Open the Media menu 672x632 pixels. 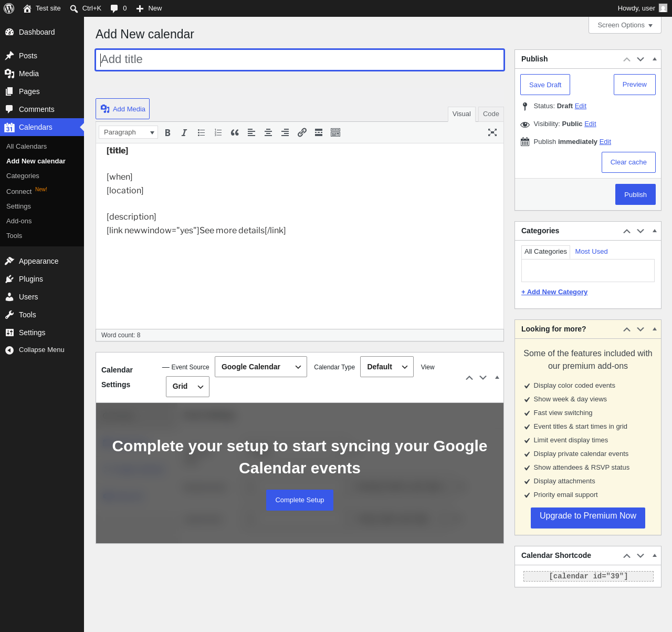(x=42, y=74)
